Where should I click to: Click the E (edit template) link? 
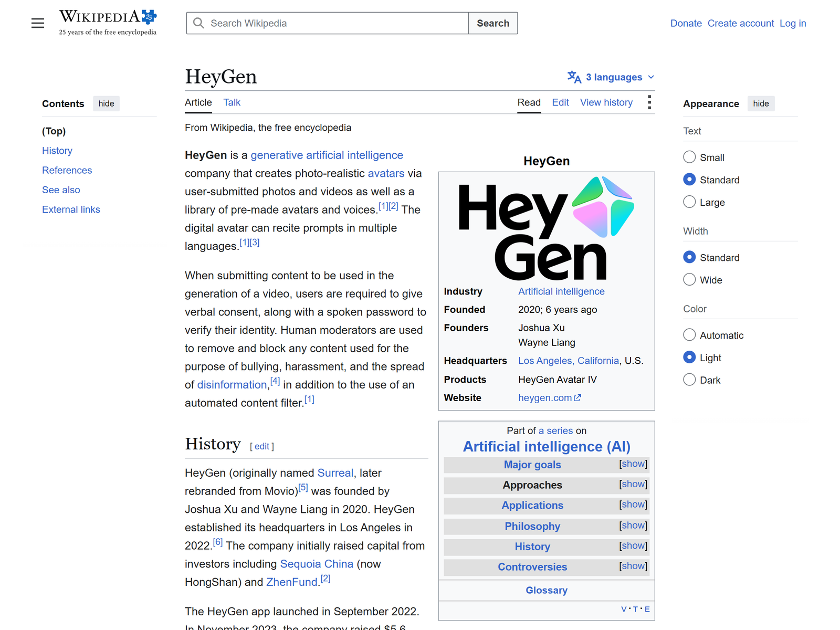(x=647, y=610)
